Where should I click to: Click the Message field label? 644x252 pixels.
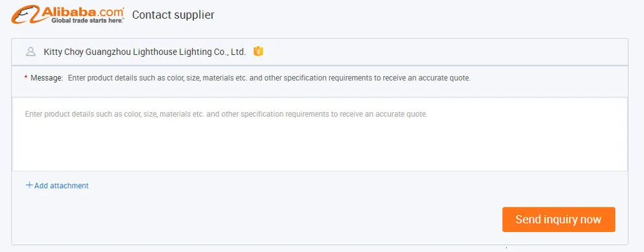click(x=46, y=78)
